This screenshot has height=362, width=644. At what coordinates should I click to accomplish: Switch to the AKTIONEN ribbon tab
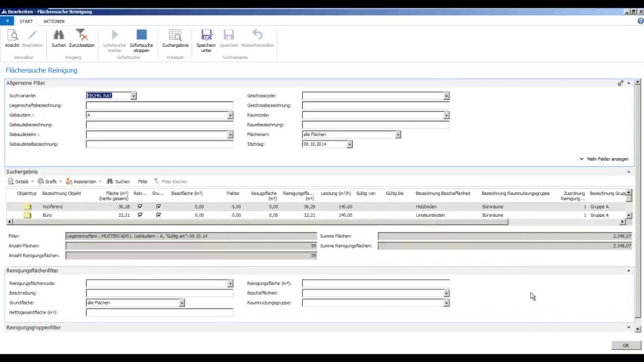point(54,21)
